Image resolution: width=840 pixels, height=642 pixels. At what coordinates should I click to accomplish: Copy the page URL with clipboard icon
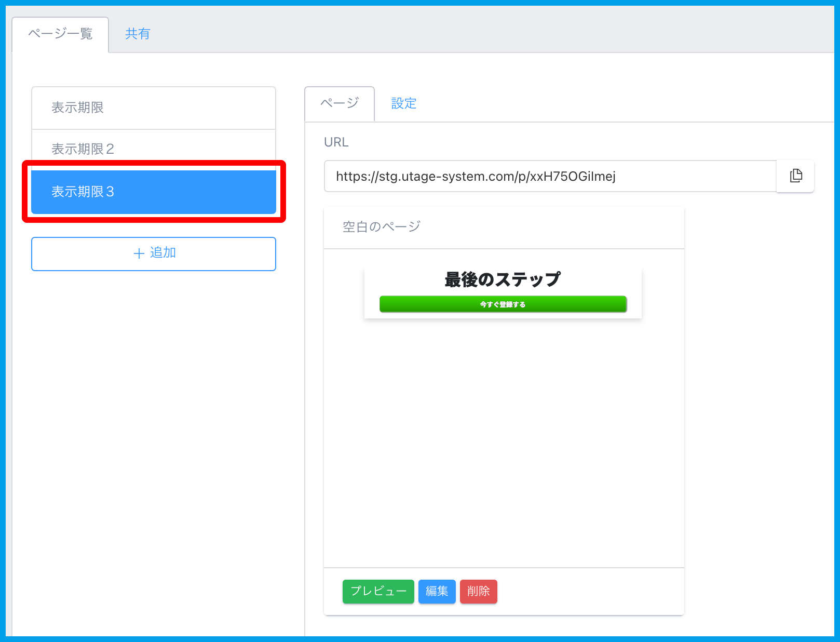coord(795,176)
